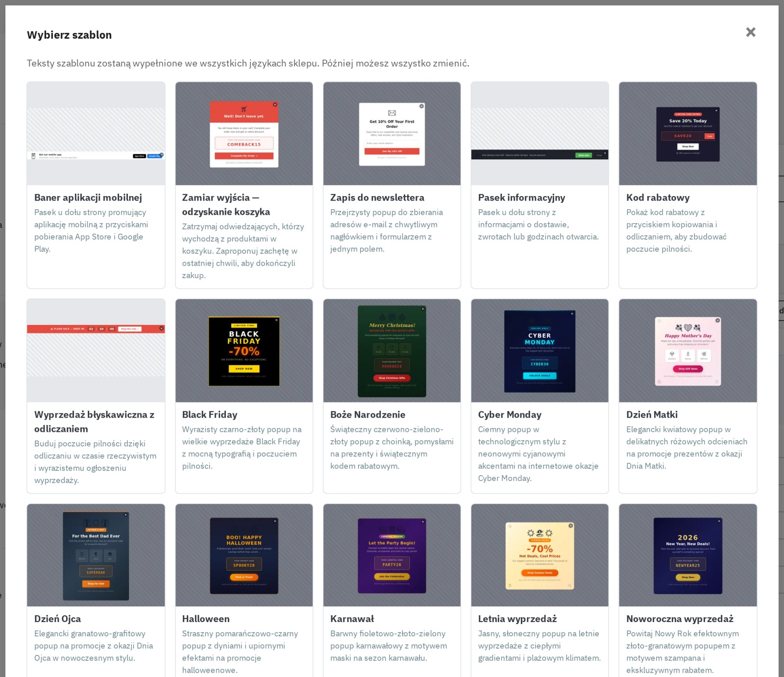Click the Pasek informacyjny title
Image resolution: width=784 pixels, height=677 pixels.
(522, 198)
